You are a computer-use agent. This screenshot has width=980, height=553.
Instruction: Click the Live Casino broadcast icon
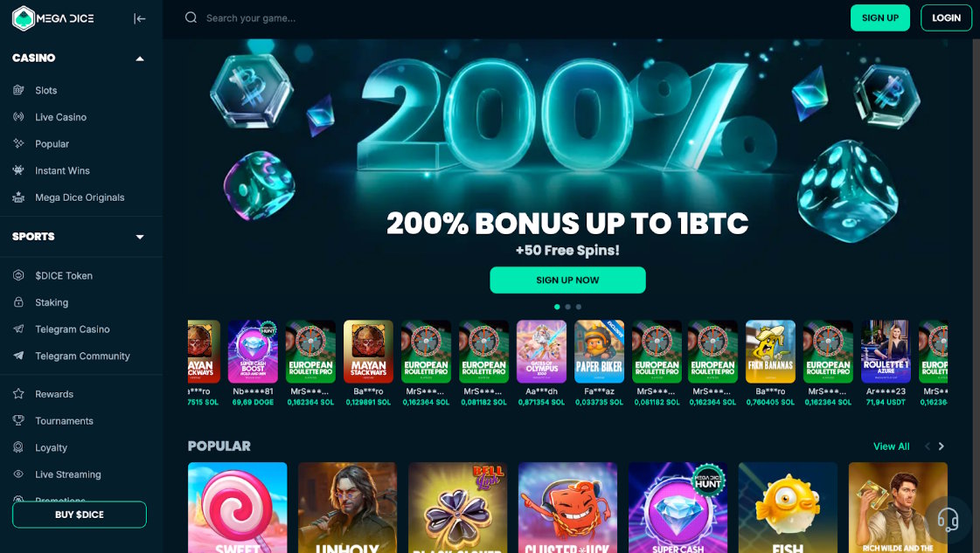(18, 117)
